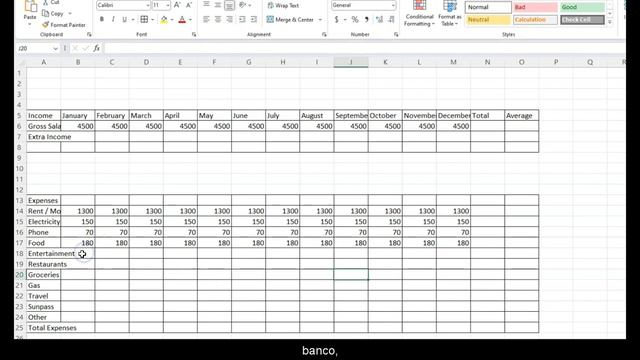The image size is (640, 360).
Task: Toggle Wrap Text on selection
Action: point(283,5)
